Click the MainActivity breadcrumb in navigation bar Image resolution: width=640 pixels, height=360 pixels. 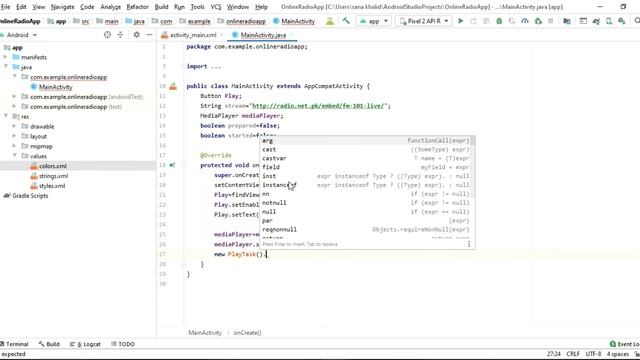(294, 21)
